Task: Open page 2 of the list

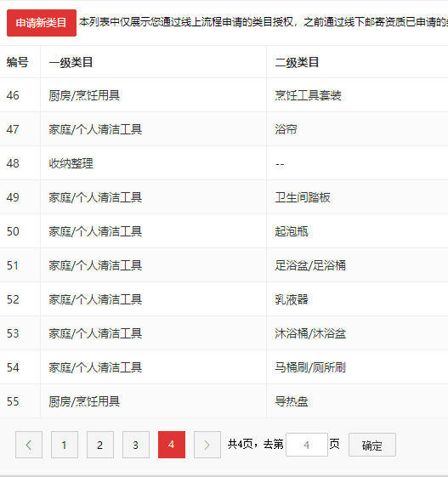Action: tap(100, 445)
